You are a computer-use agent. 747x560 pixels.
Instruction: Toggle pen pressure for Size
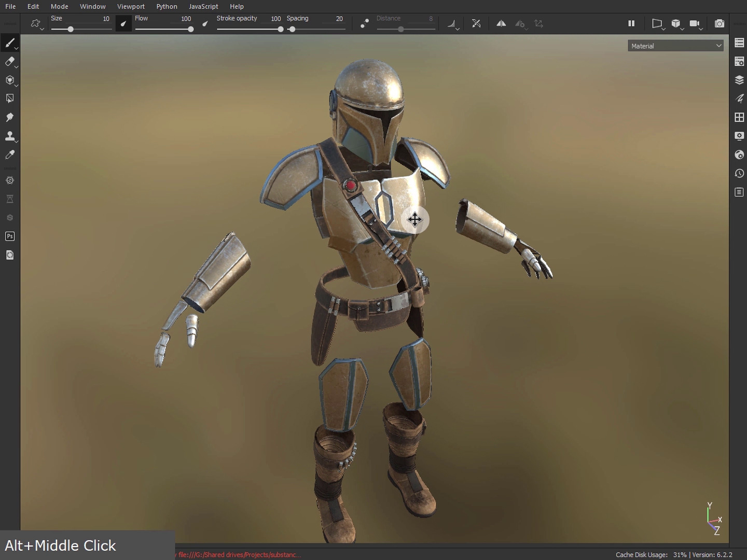(x=123, y=23)
